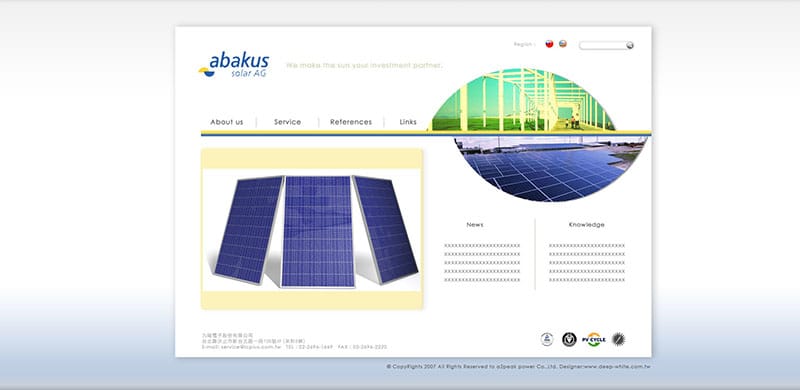Click the News section heading

474,225
